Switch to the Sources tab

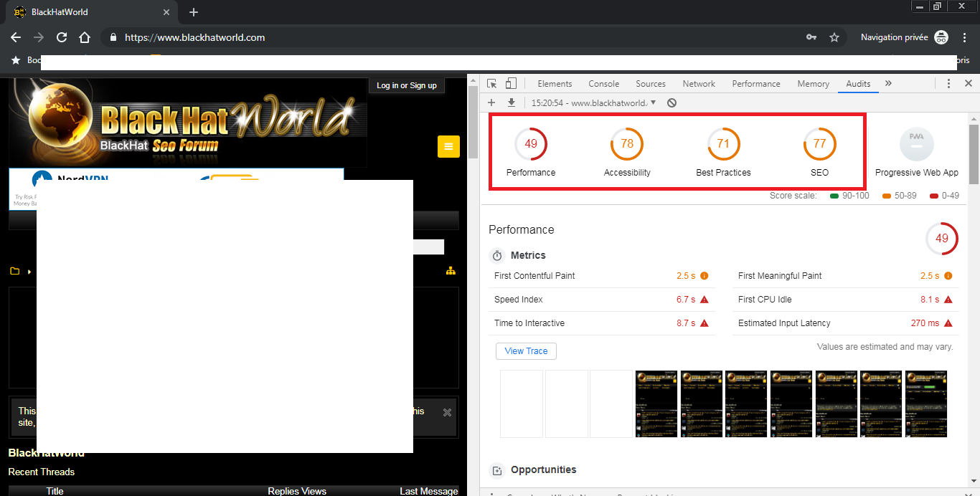coord(651,84)
